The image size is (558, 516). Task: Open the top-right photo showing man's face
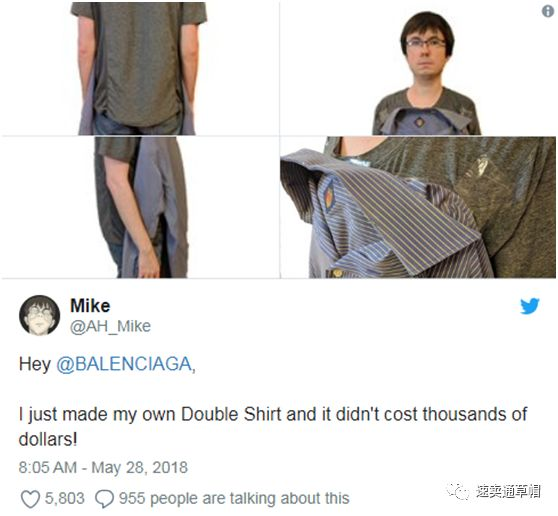418,68
